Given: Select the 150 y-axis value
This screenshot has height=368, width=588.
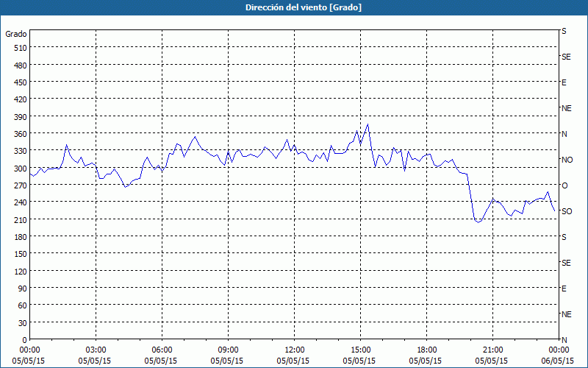Looking at the screenshot, I should (21, 254).
